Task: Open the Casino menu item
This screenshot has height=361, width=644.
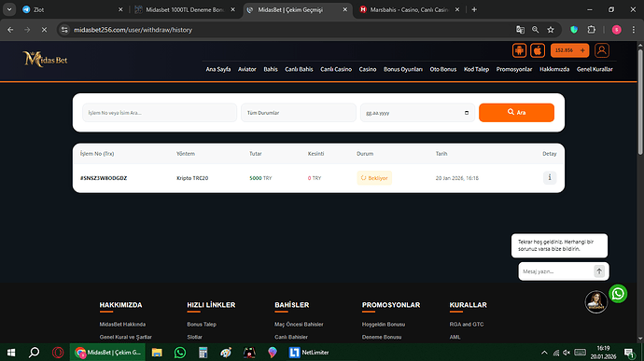Action: (367, 69)
